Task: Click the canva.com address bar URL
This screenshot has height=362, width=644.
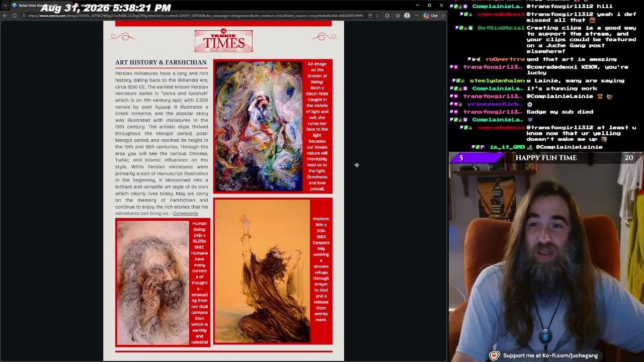Action: 195,16
